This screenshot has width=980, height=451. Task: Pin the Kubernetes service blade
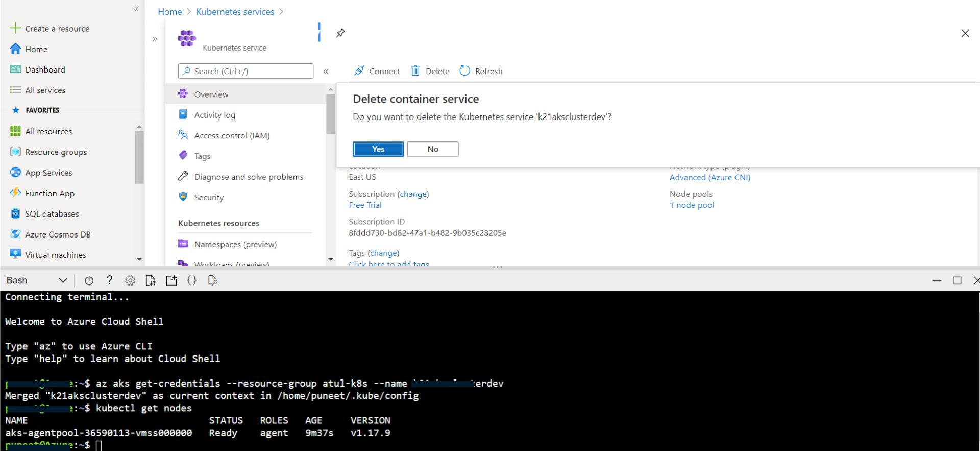[340, 33]
